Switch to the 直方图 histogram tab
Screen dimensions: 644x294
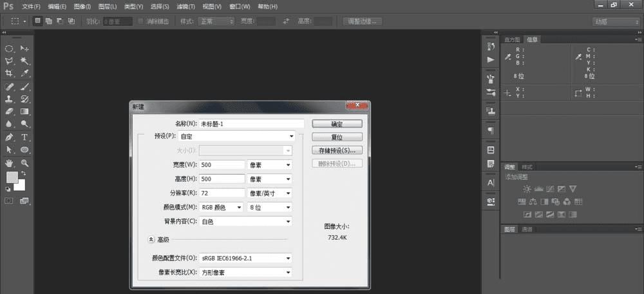[x=513, y=39]
